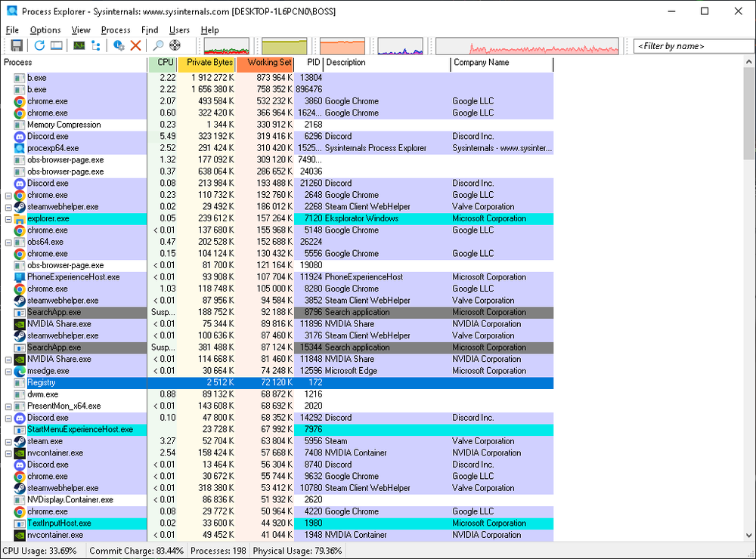Click the Properties gear toolbar icon
Screen dimensions: 756x559
pos(119,46)
